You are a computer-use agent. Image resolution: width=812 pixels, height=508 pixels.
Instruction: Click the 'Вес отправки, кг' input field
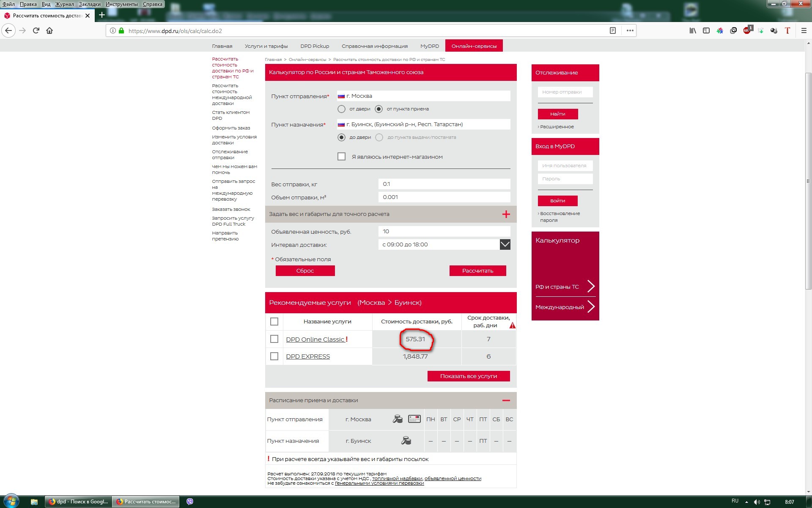pos(444,184)
